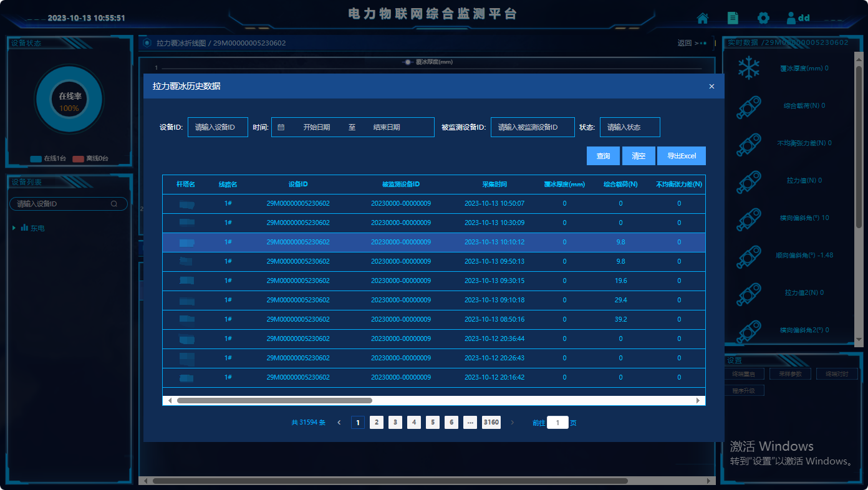Click the sensor icon beside 顺向偏斜角(°) -1.48
Screen dimensions: 868x490
[x=748, y=256]
